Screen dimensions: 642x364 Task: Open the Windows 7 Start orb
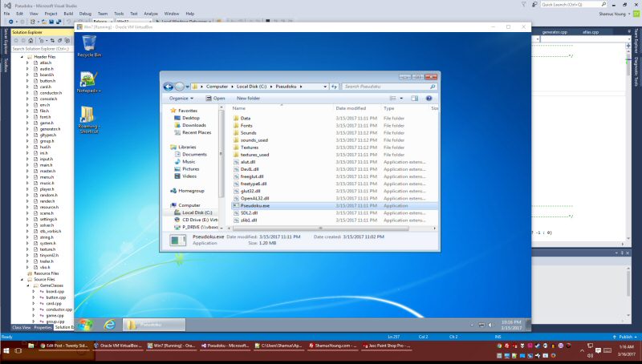86,325
